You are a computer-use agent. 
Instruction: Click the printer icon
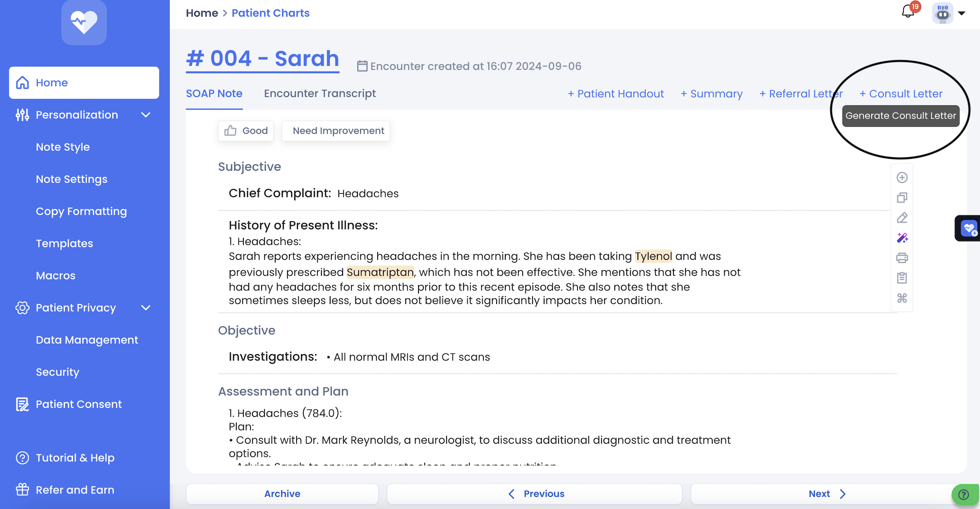click(x=902, y=258)
